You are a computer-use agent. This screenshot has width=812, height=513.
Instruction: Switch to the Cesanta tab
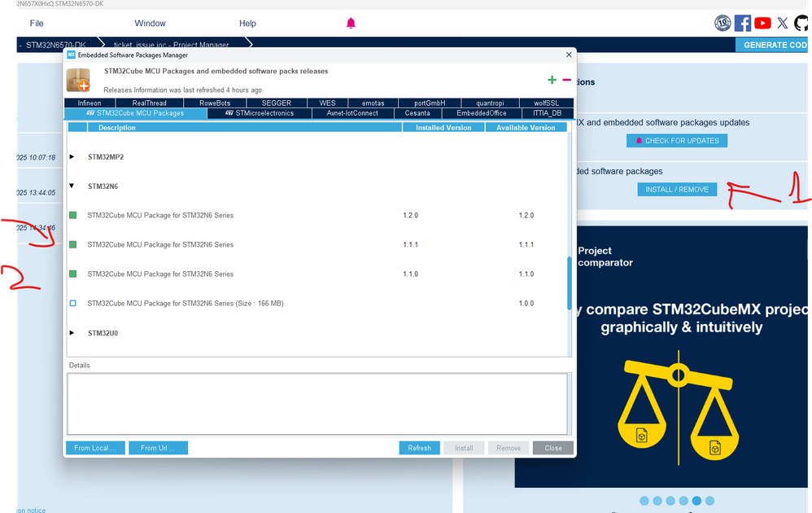coord(417,113)
